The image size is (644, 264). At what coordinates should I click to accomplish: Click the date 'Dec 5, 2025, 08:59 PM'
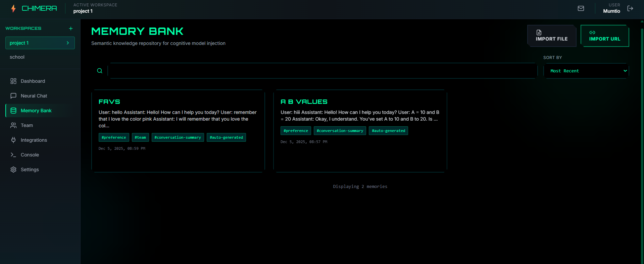[x=122, y=148]
